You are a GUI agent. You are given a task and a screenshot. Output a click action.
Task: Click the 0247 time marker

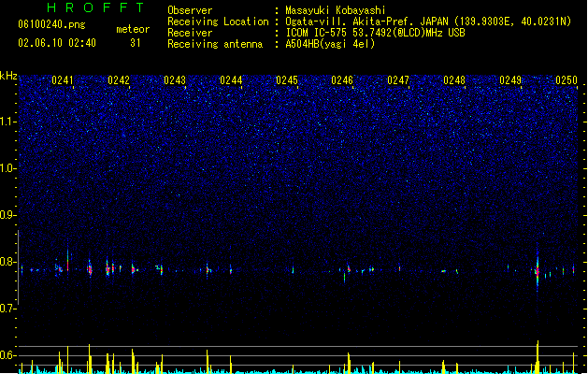(398, 80)
